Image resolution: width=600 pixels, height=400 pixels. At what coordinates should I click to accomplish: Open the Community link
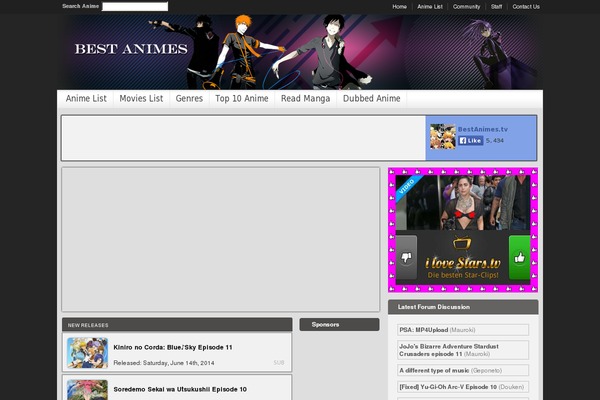point(466,7)
